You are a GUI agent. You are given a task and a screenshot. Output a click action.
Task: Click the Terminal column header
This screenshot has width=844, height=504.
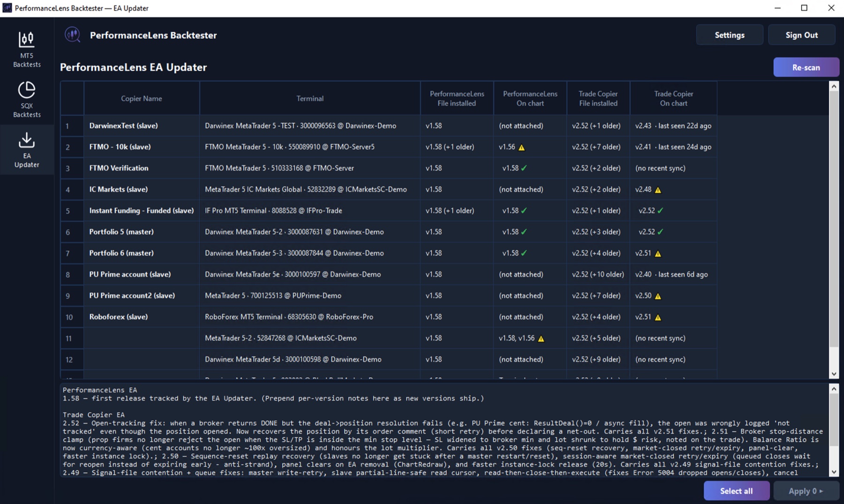310,98
